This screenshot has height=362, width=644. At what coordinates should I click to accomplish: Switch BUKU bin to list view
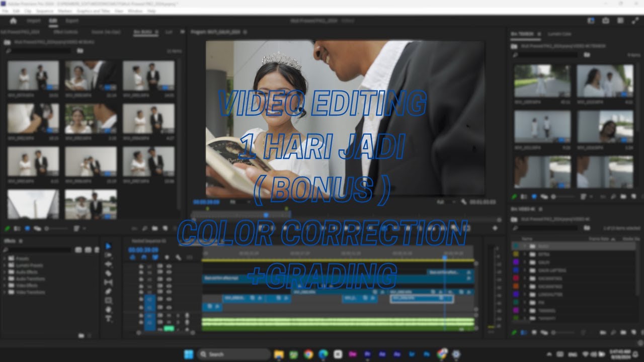17,228
